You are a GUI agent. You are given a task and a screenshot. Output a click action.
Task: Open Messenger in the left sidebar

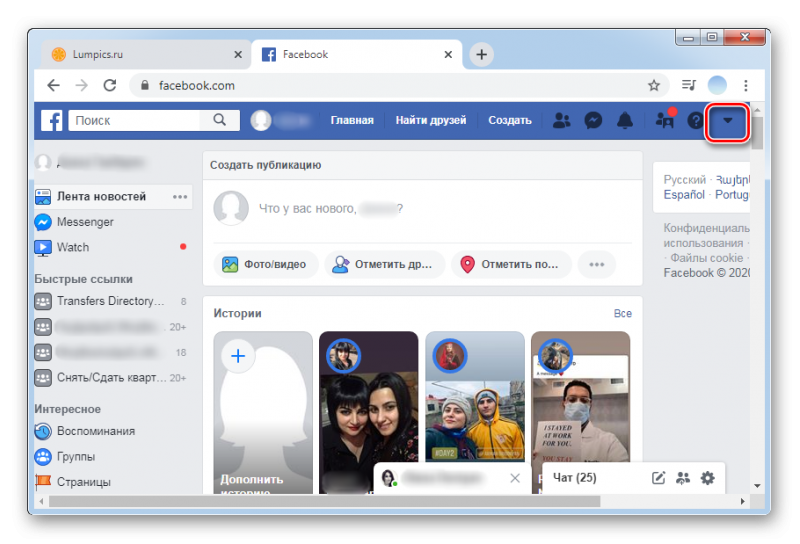pyautogui.click(x=85, y=222)
